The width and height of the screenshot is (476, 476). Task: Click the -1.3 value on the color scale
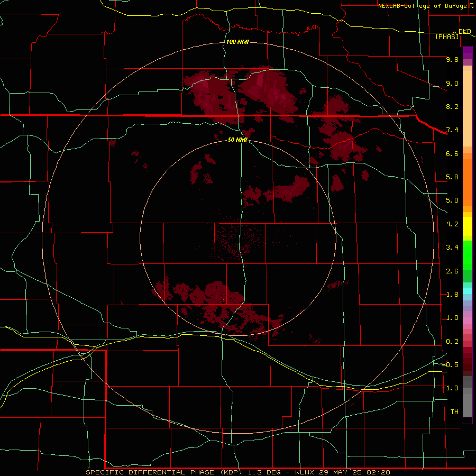(450, 388)
